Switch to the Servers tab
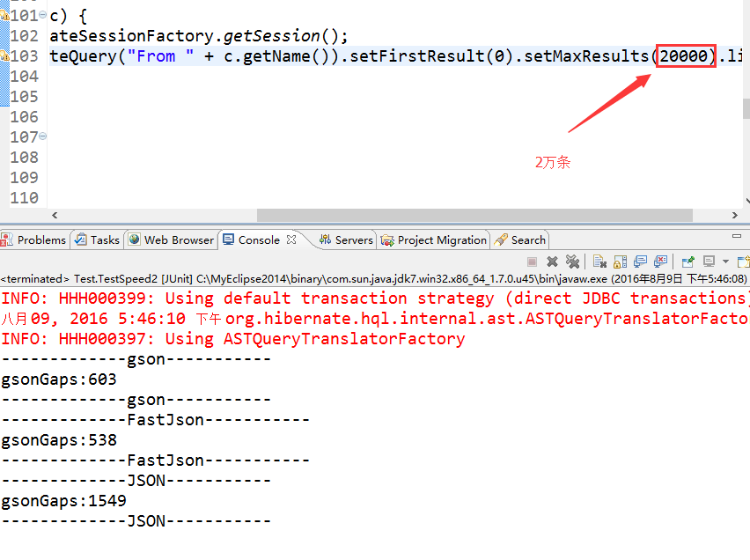Viewport: 750px width, 560px height. pyautogui.click(x=346, y=239)
